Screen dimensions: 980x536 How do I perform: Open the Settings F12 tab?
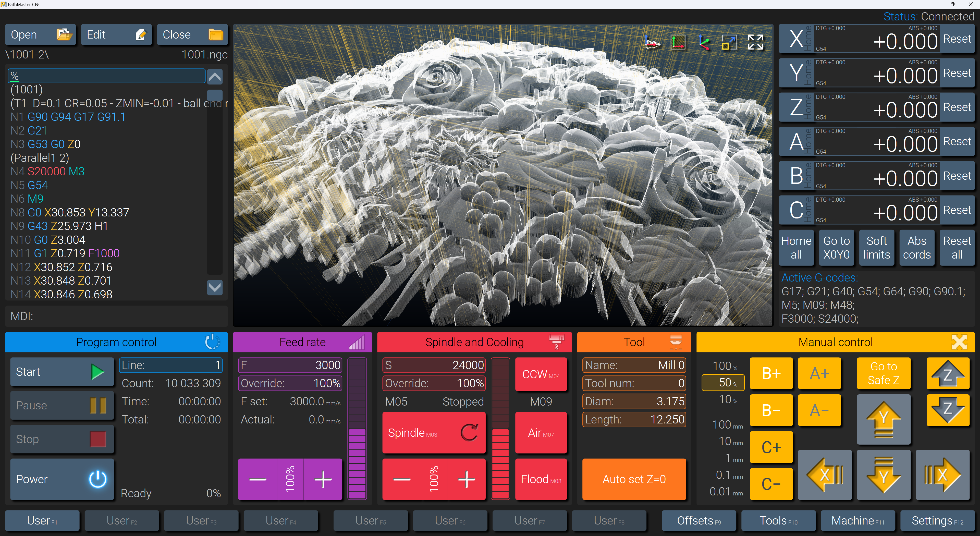(x=937, y=520)
